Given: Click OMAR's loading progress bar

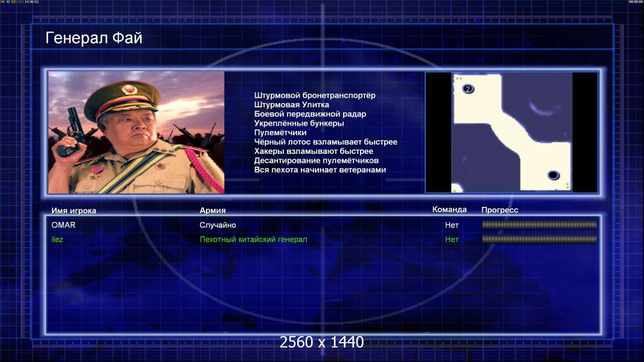Looking at the screenshot, I should click(x=539, y=224).
